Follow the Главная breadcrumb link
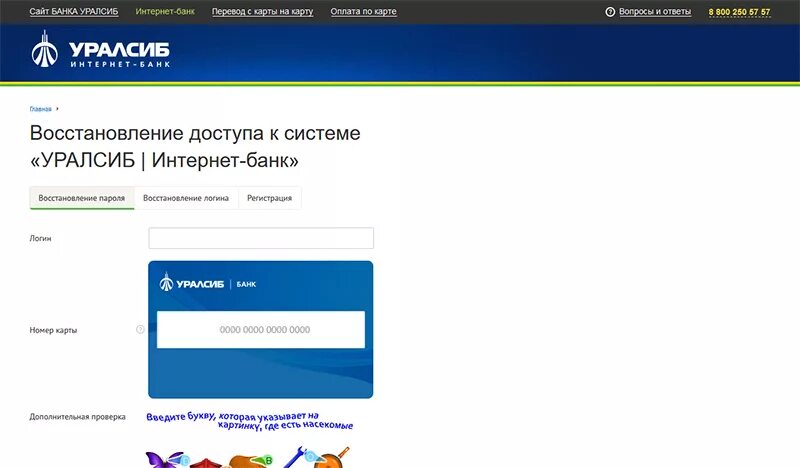 [40, 109]
